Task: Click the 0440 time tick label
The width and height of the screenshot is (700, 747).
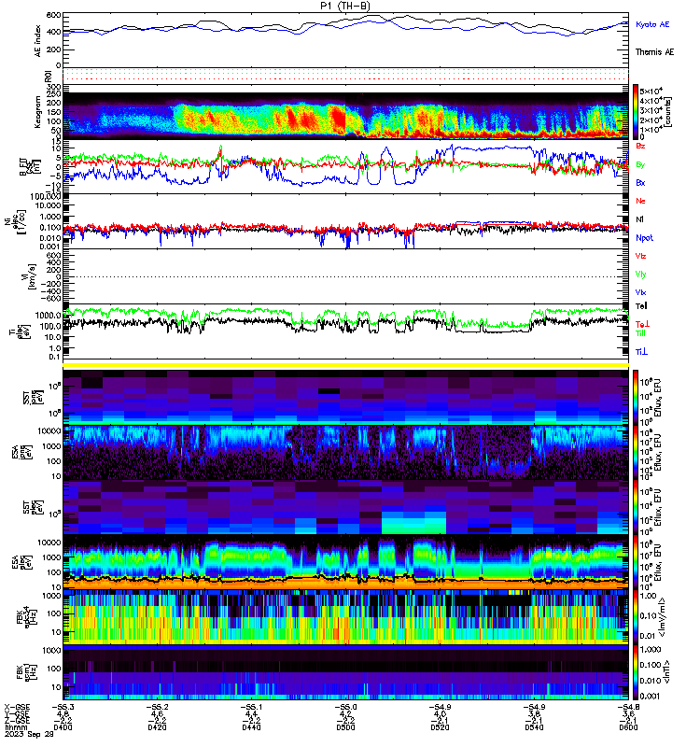Action: (x=251, y=727)
